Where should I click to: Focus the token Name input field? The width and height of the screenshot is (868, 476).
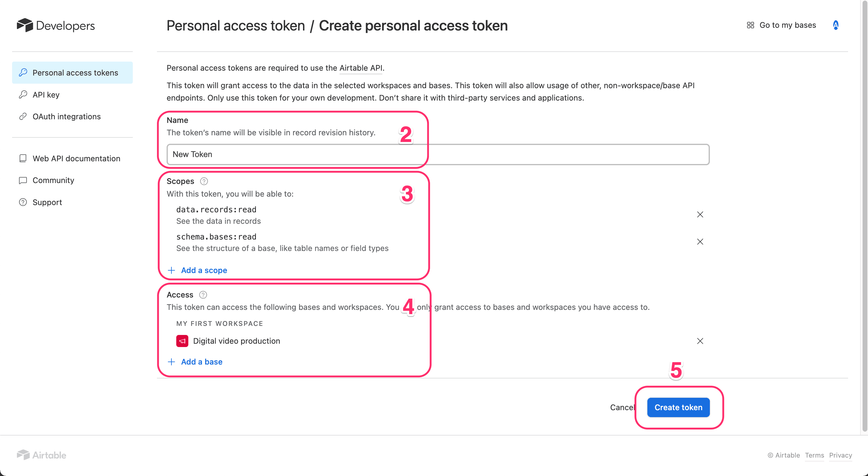click(x=437, y=154)
